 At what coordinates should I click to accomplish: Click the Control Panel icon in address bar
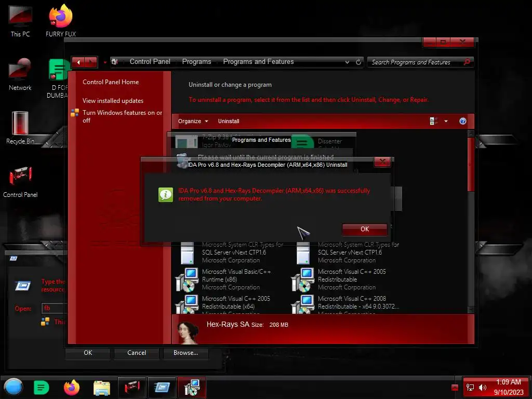click(x=115, y=62)
